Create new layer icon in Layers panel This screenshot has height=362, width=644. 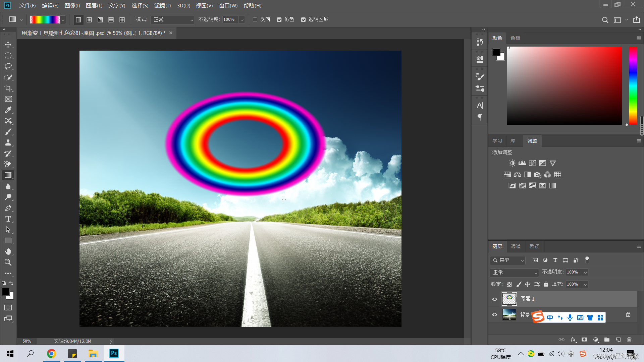[618, 340]
